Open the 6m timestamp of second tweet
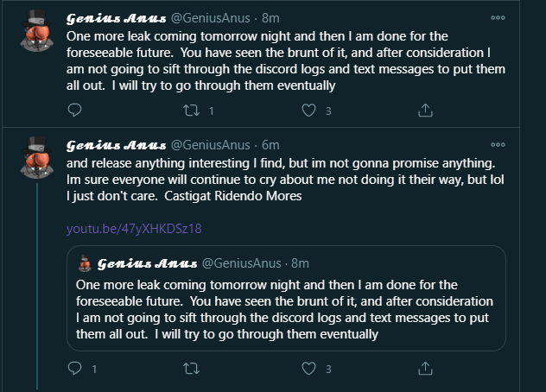The width and height of the screenshot is (546, 392). tap(270, 145)
